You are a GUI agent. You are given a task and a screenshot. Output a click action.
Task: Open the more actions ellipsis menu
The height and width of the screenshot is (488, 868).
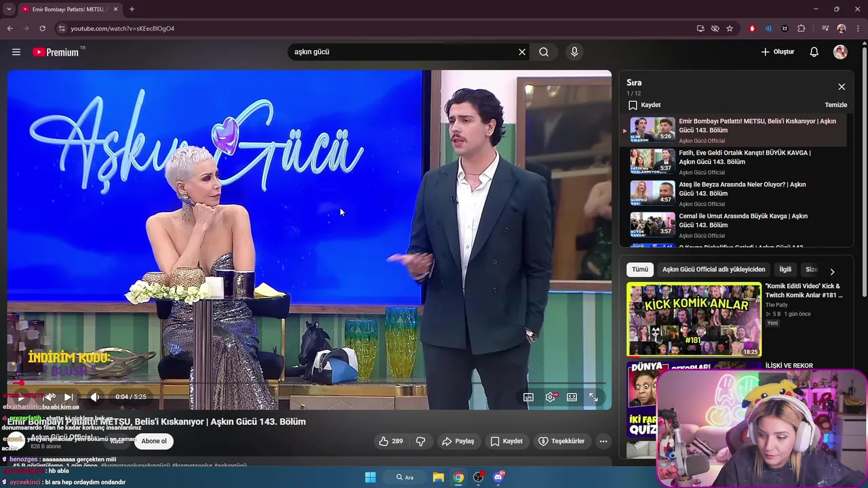pos(604,441)
